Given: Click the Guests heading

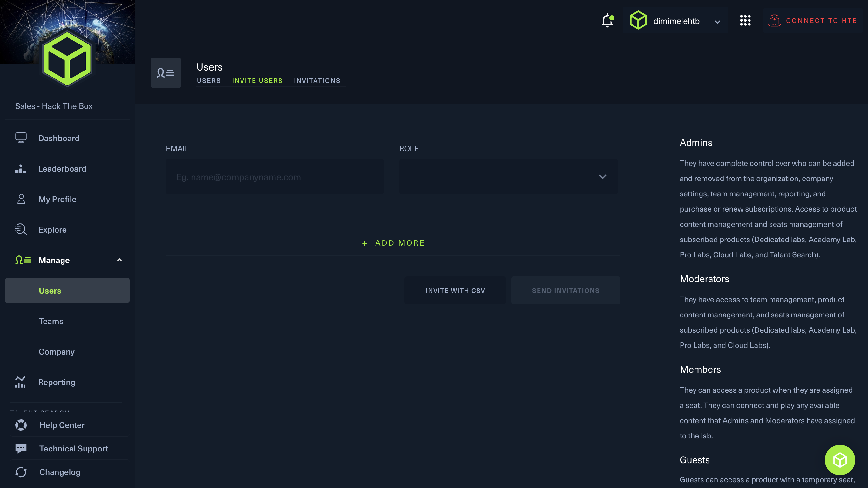Looking at the screenshot, I should 695,460.
